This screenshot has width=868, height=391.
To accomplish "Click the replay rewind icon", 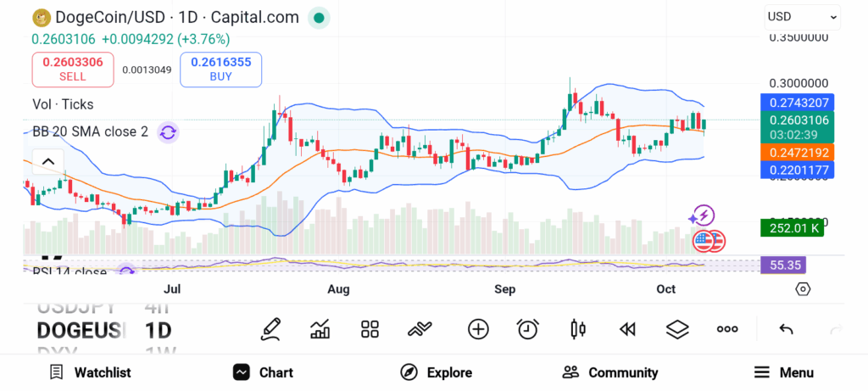I will pos(627,329).
